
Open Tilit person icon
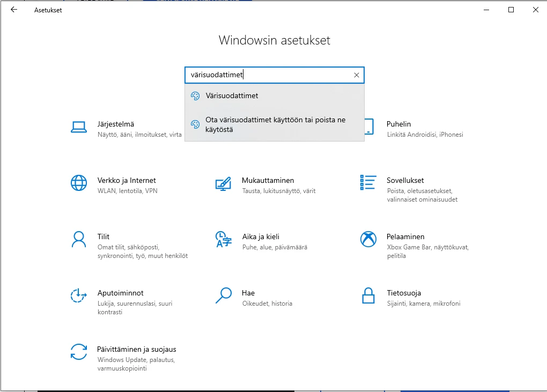[x=79, y=239]
